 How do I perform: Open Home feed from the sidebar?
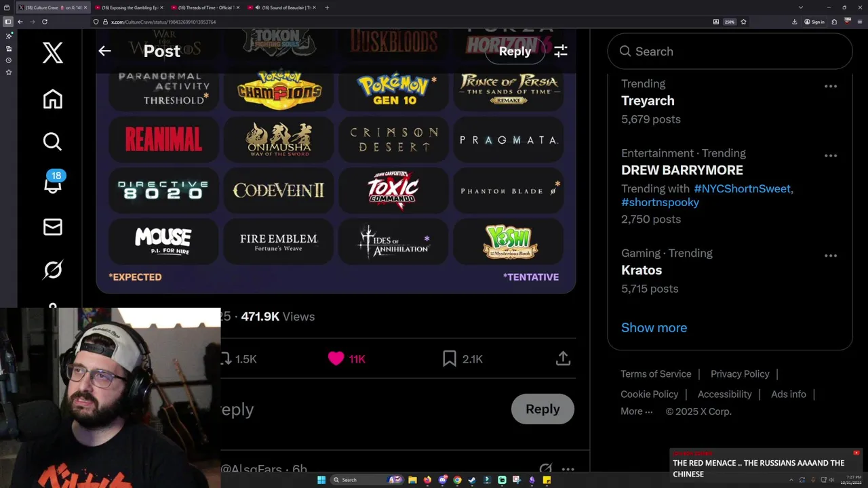pyautogui.click(x=53, y=99)
